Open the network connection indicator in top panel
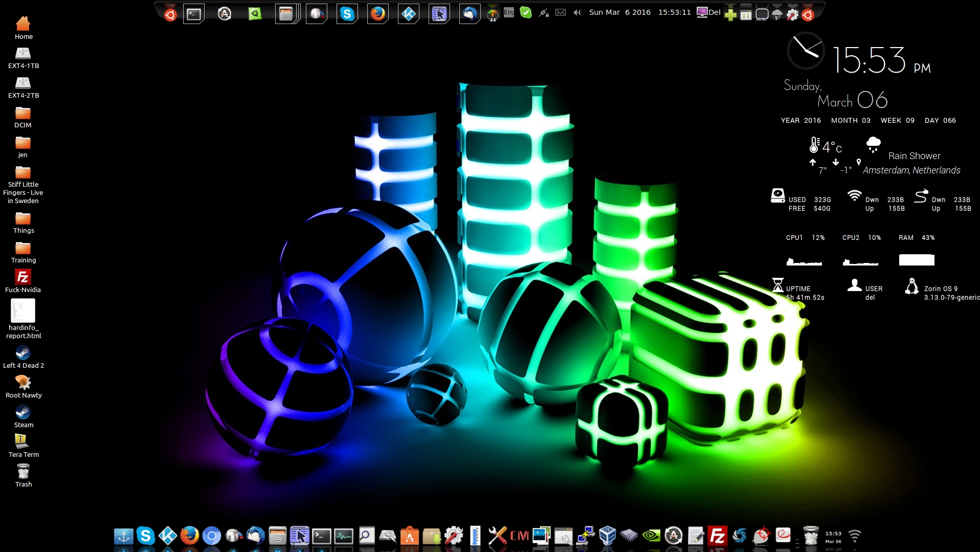Screen dimensions: 980x552 544,13
